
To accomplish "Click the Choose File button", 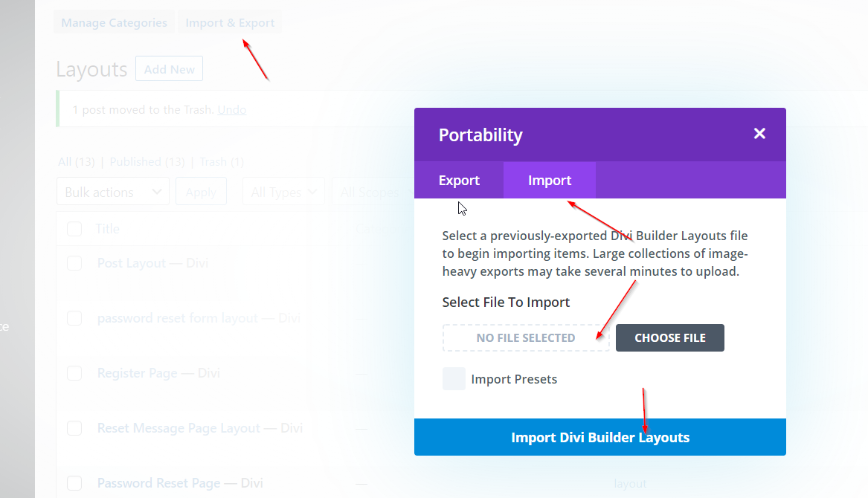I will click(669, 337).
